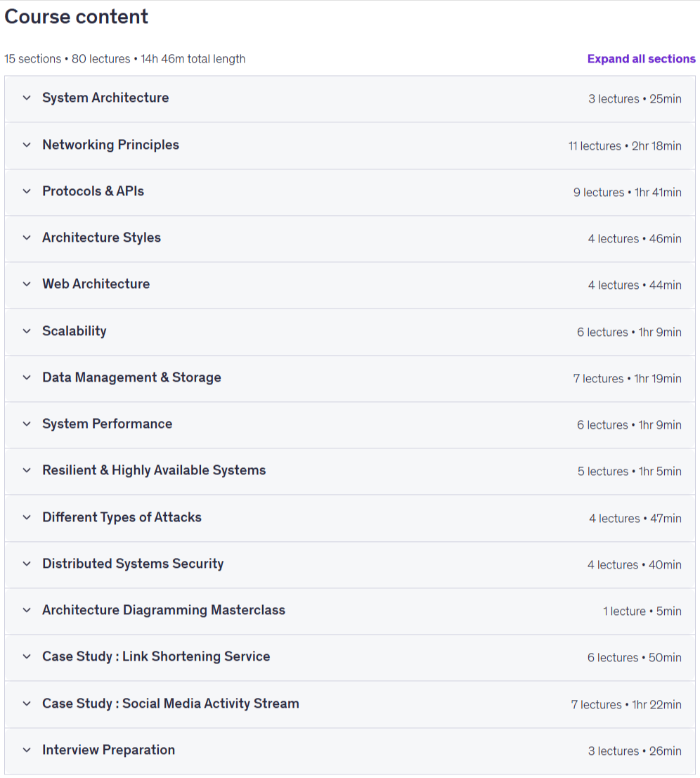Screen dimensions: 700x778
Task: Open the System Performance title
Action: 107,424
